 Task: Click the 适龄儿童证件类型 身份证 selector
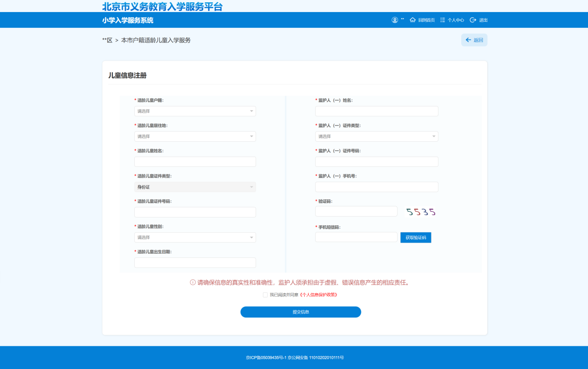195,187
